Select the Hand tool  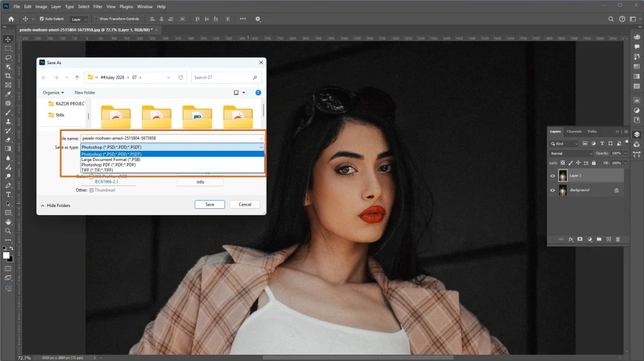click(8, 222)
